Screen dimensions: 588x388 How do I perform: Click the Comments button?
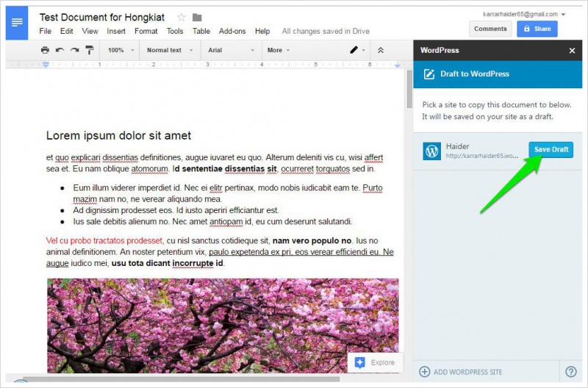(x=490, y=29)
